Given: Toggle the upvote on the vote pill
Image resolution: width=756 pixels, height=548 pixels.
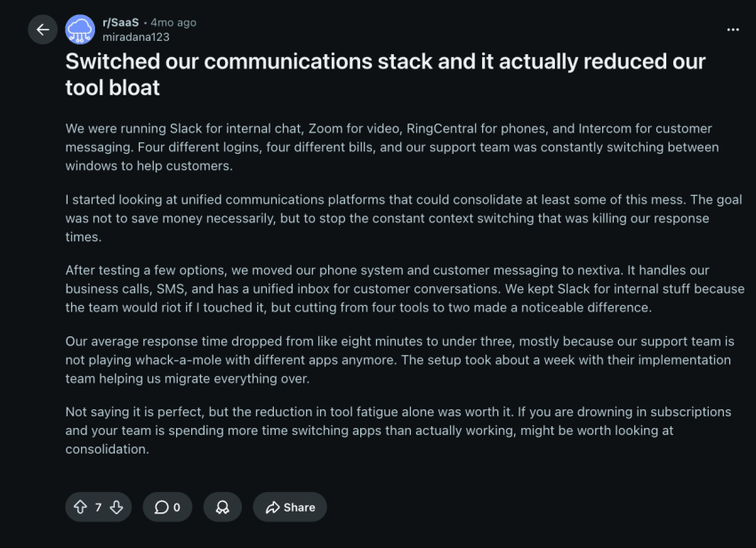Looking at the screenshot, I should point(79,507).
